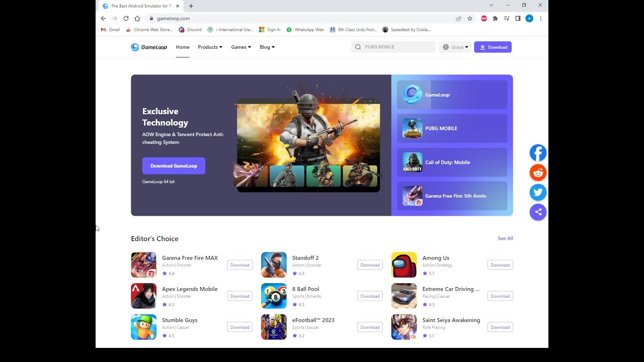Select Garena Free Fire 5th Anniv. tab
Viewport: 644px width, 362px height.
pos(452,196)
